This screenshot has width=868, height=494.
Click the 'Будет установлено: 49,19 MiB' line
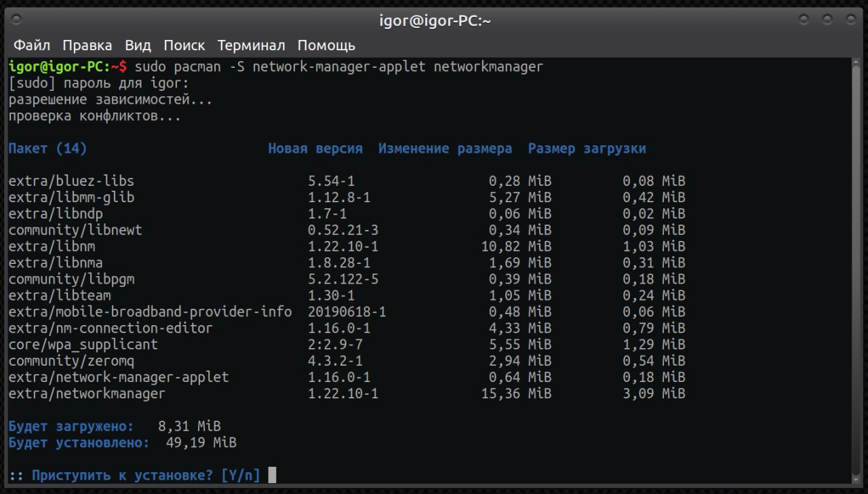pos(122,442)
